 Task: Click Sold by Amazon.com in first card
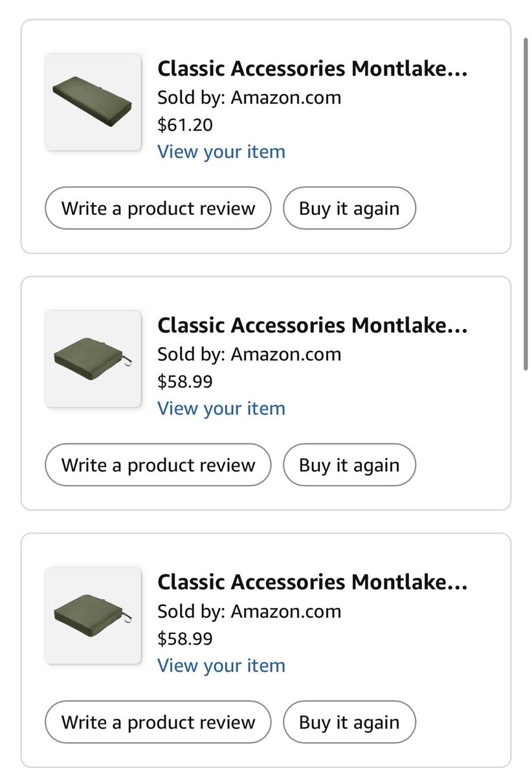(x=249, y=97)
